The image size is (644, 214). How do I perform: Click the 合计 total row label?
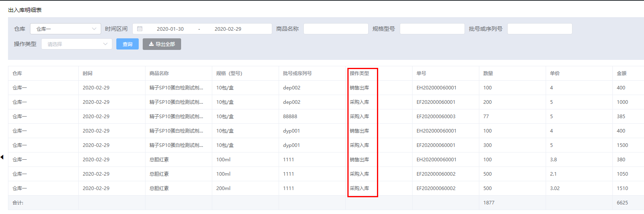point(18,203)
